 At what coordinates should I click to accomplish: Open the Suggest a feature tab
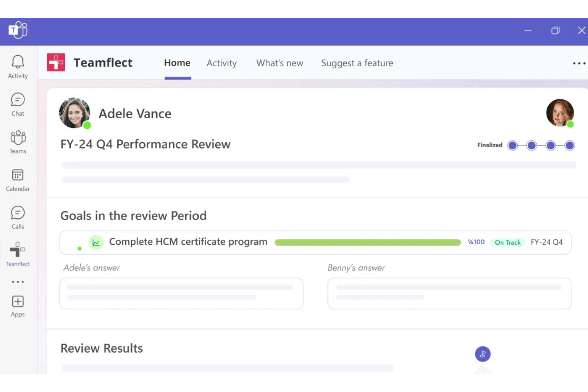click(357, 63)
